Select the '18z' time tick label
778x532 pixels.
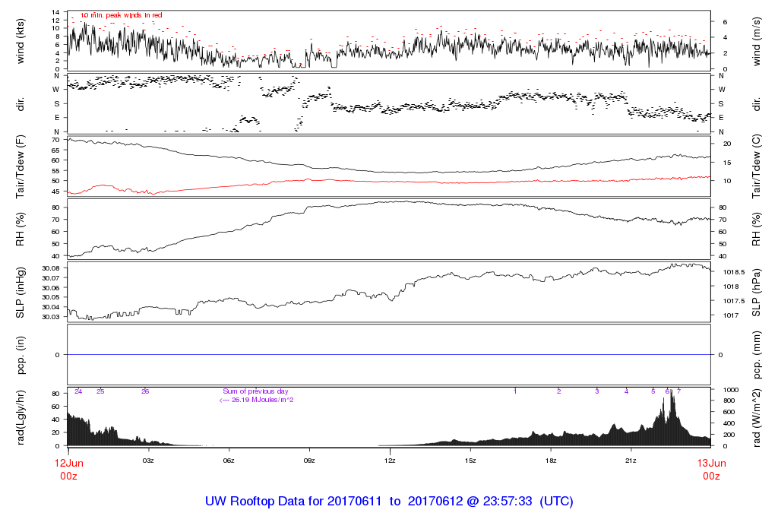coord(551,461)
